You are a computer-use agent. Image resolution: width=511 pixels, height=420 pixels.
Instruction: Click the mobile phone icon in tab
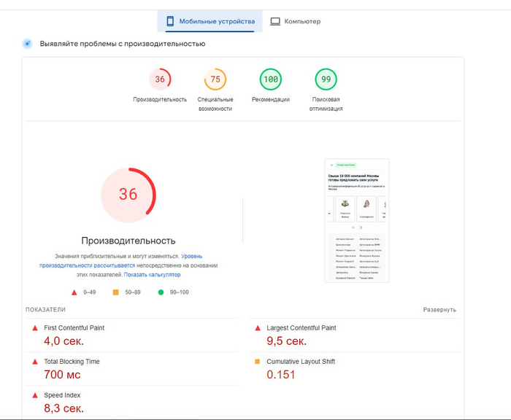click(170, 21)
